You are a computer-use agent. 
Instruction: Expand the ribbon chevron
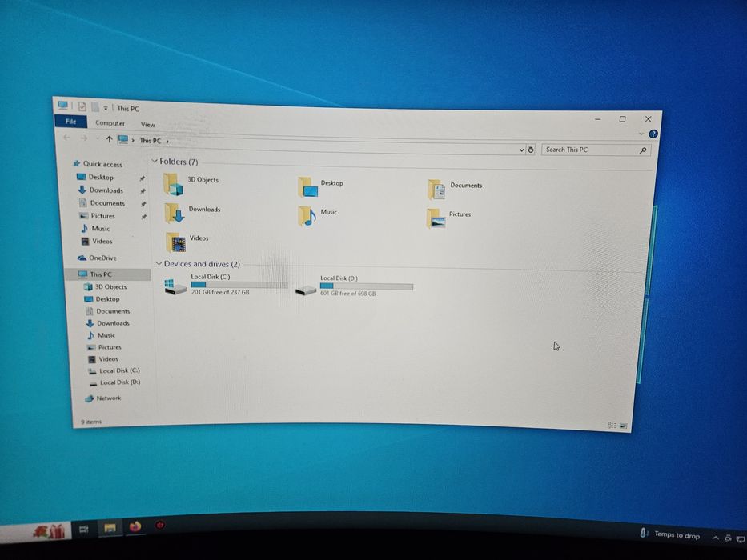pyautogui.click(x=641, y=134)
